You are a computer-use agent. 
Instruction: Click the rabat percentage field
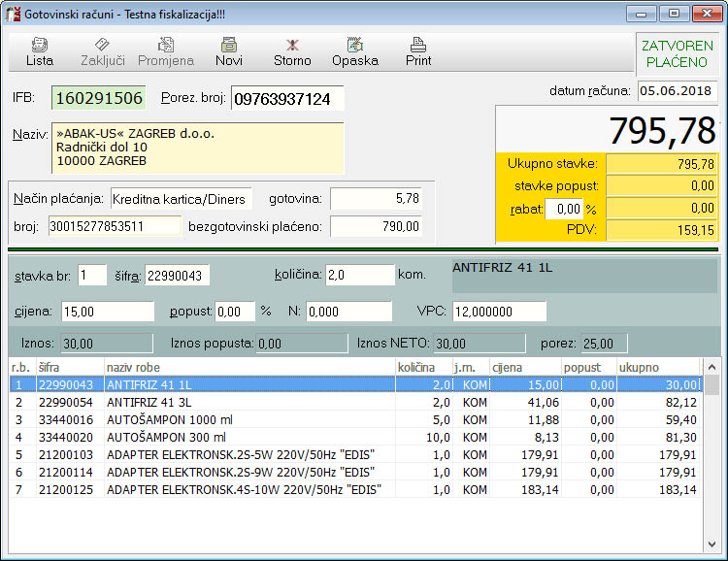(563, 208)
